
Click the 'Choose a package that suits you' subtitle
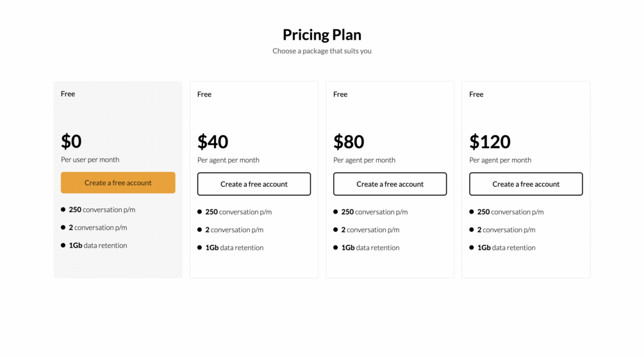pyautogui.click(x=322, y=51)
